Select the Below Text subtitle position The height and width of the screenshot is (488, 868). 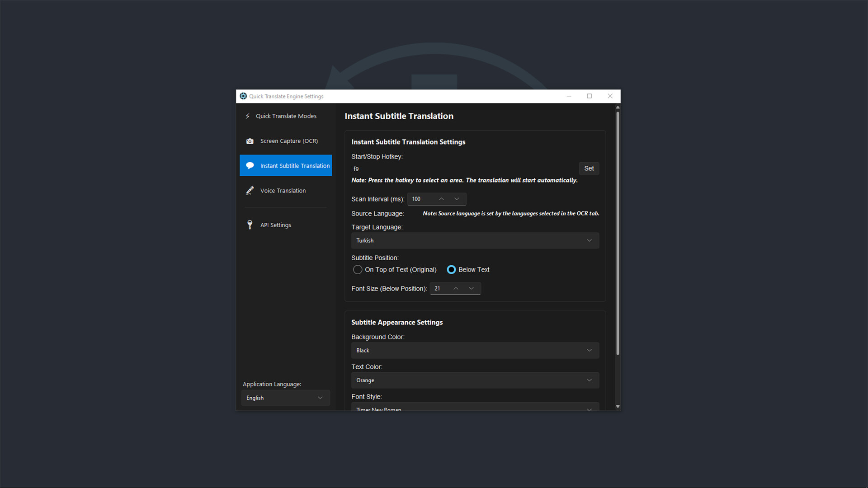[x=451, y=269]
